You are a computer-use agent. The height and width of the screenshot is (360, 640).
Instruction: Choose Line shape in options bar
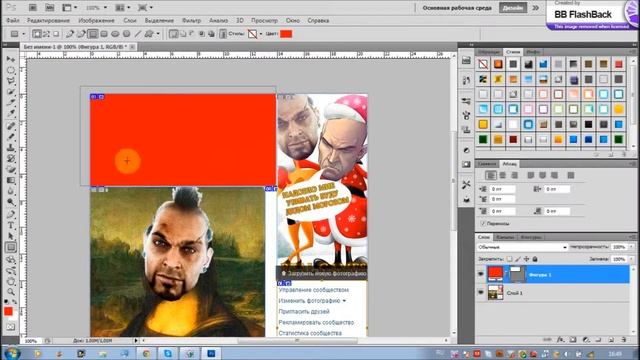(x=138, y=34)
